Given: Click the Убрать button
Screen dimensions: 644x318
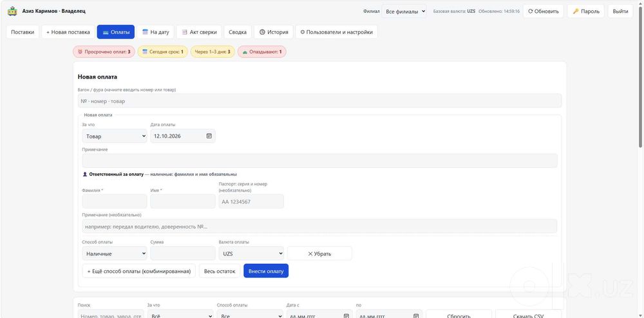Looking at the screenshot, I should click(x=319, y=254).
